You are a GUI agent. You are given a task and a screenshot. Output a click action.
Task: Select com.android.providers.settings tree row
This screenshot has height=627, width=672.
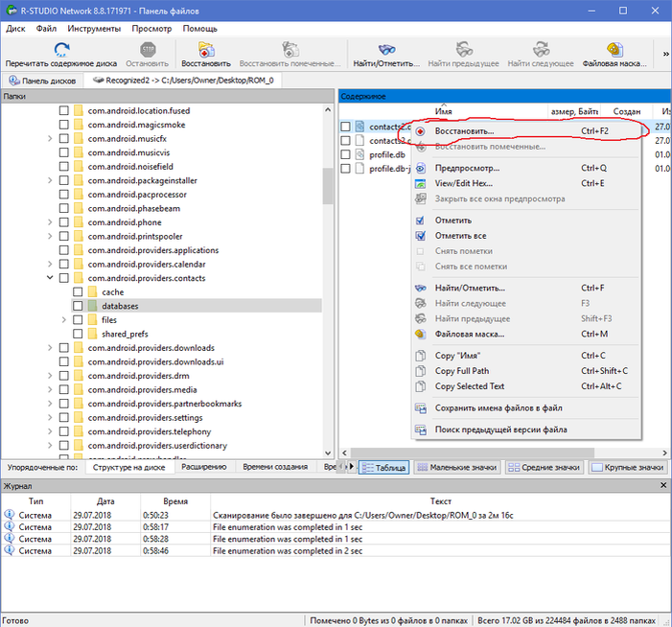[x=146, y=417]
